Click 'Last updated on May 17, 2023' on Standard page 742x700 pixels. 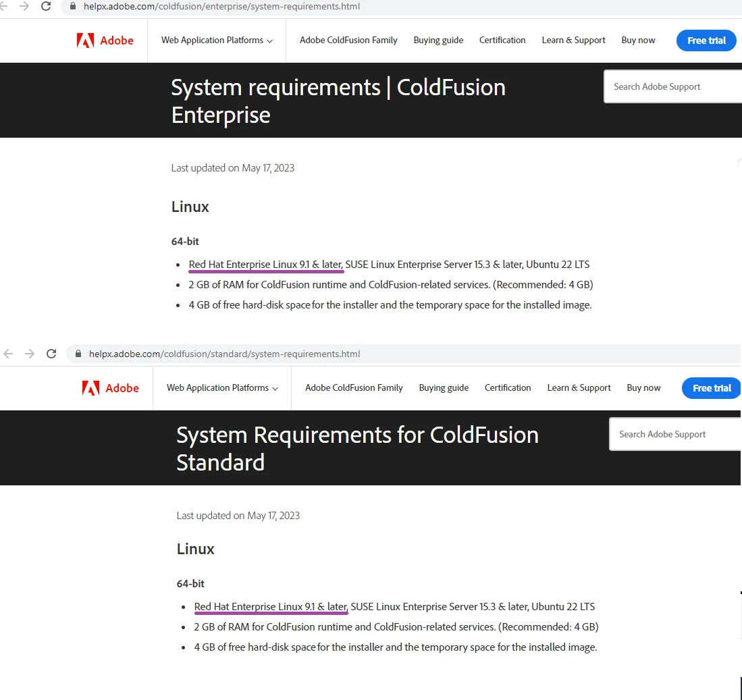[x=238, y=516]
